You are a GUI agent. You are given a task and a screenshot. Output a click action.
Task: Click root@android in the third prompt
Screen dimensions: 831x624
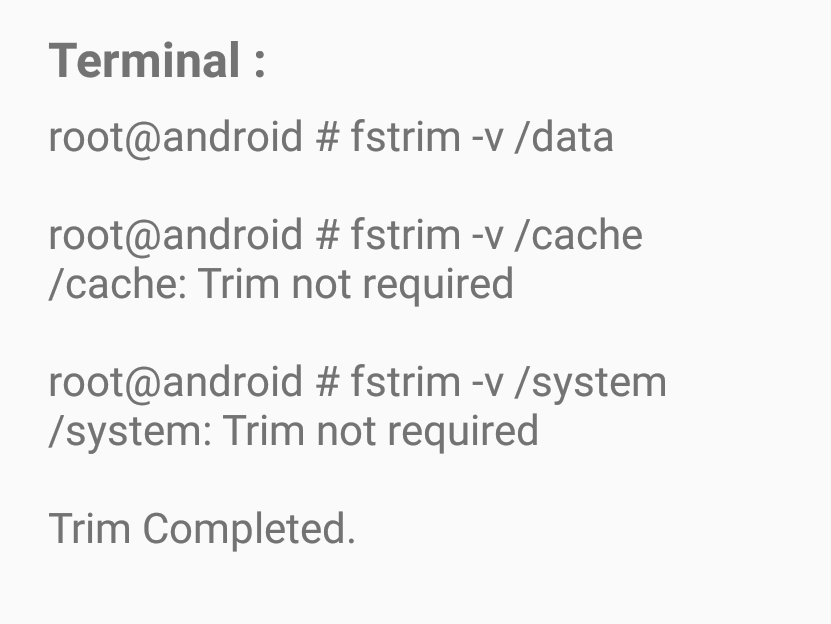coord(175,383)
